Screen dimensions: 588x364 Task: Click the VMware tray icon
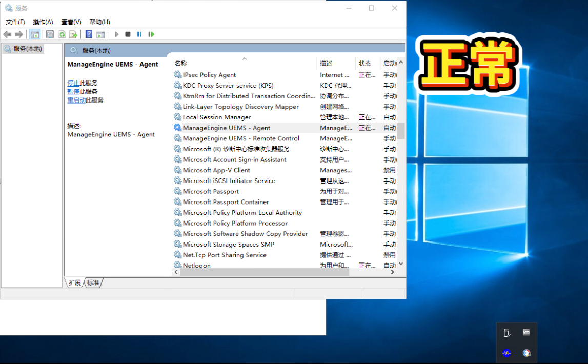click(x=526, y=332)
